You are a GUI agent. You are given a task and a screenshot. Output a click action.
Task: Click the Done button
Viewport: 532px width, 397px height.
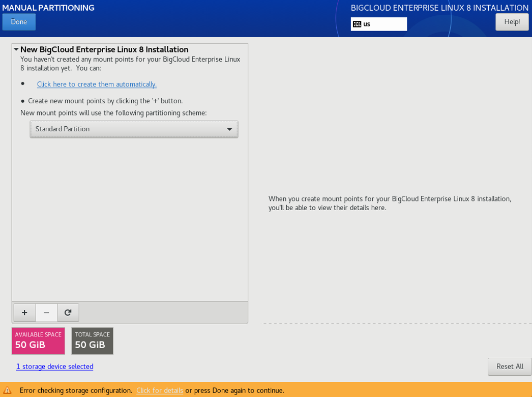19,22
